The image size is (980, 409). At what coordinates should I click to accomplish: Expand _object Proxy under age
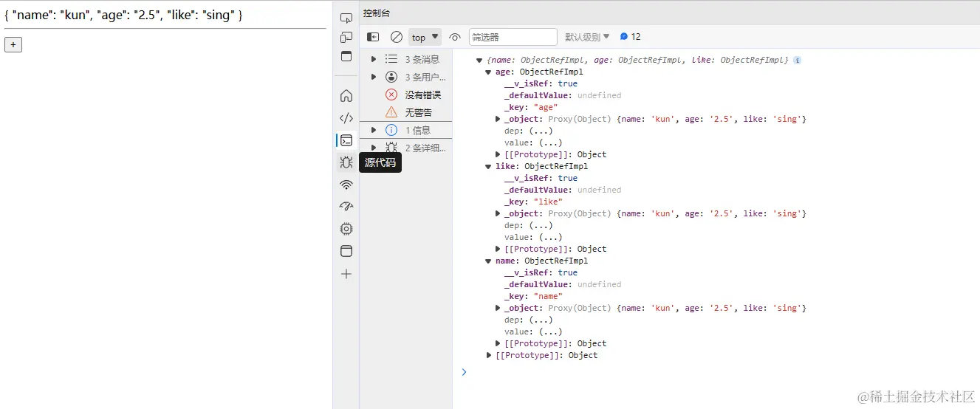tap(498, 119)
